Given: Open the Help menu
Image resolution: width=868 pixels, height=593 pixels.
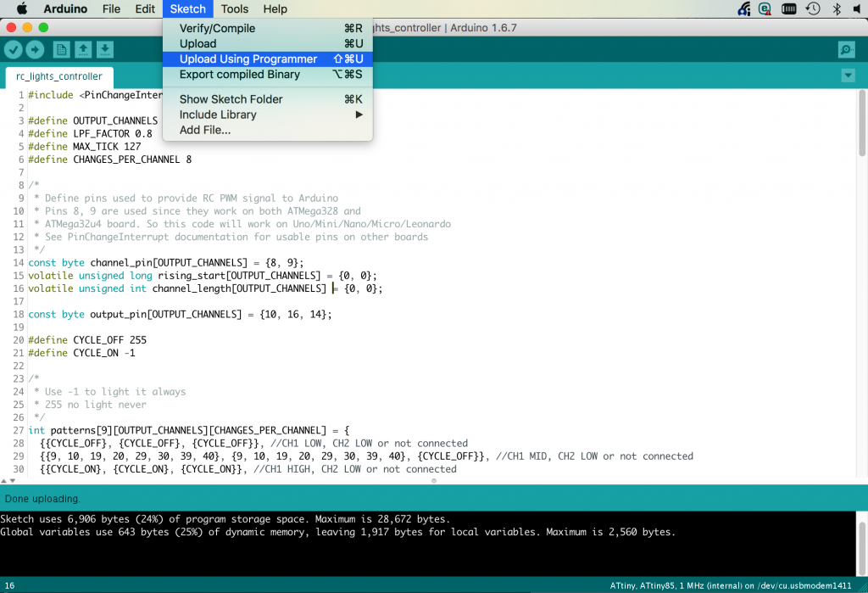Looking at the screenshot, I should click(275, 8).
